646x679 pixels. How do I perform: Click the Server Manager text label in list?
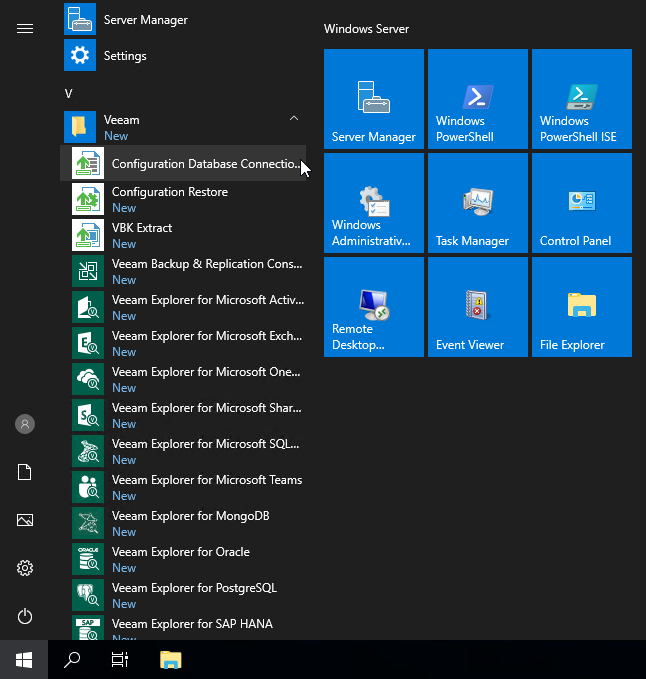click(145, 20)
